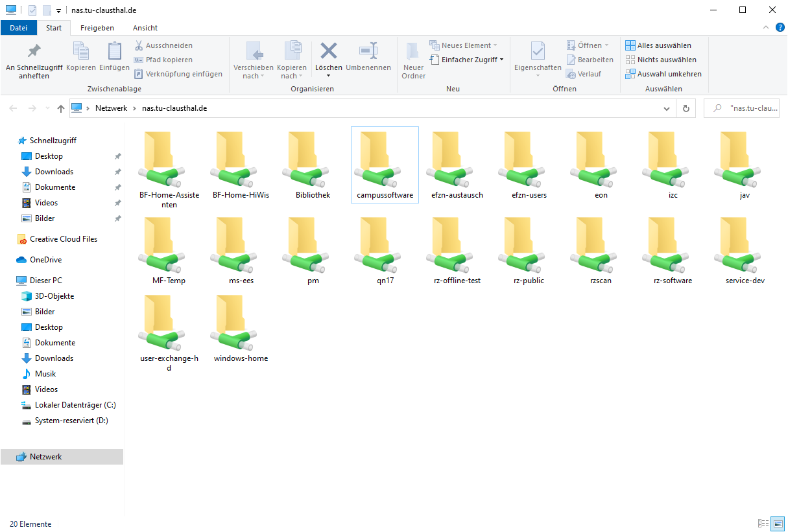
Task: Expand the address bar history dropdown
Action: (667, 108)
